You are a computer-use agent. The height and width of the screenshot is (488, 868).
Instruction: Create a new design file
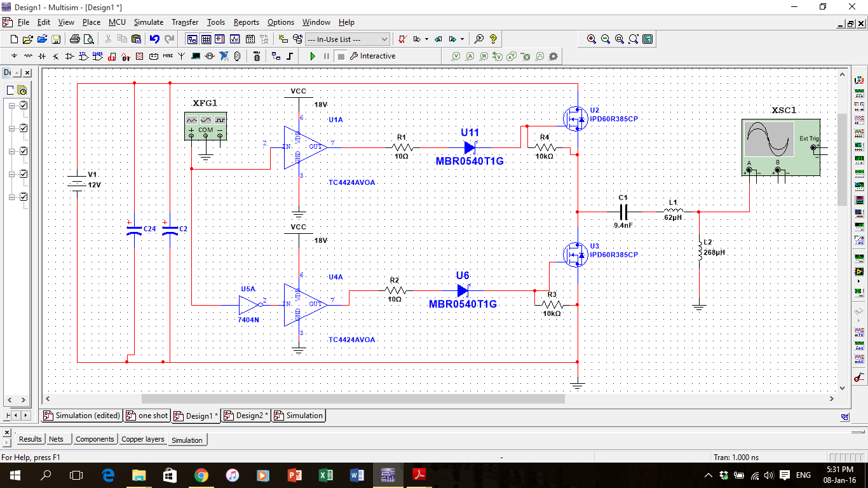[14, 39]
